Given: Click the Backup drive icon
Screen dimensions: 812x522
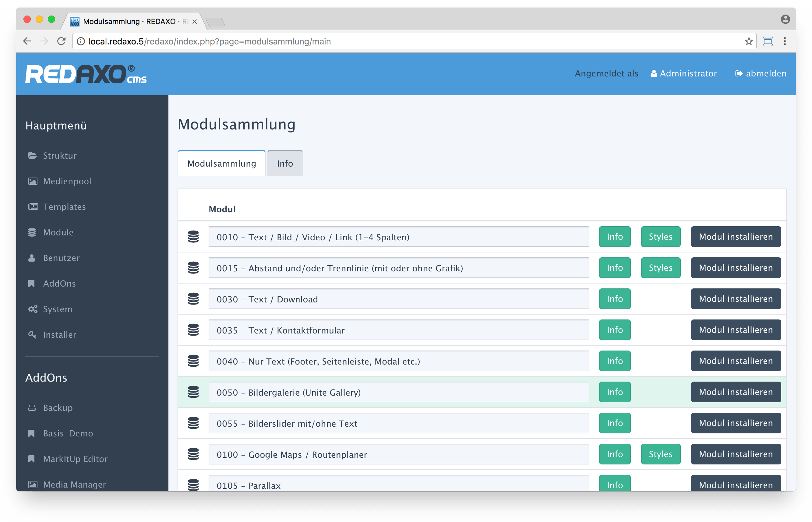Looking at the screenshot, I should (x=32, y=408).
